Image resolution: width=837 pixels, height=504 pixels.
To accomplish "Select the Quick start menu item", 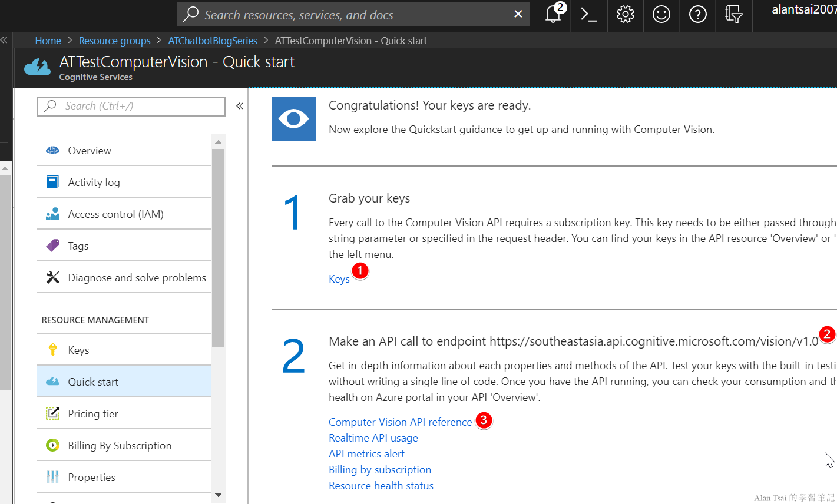I will click(x=124, y=382).
